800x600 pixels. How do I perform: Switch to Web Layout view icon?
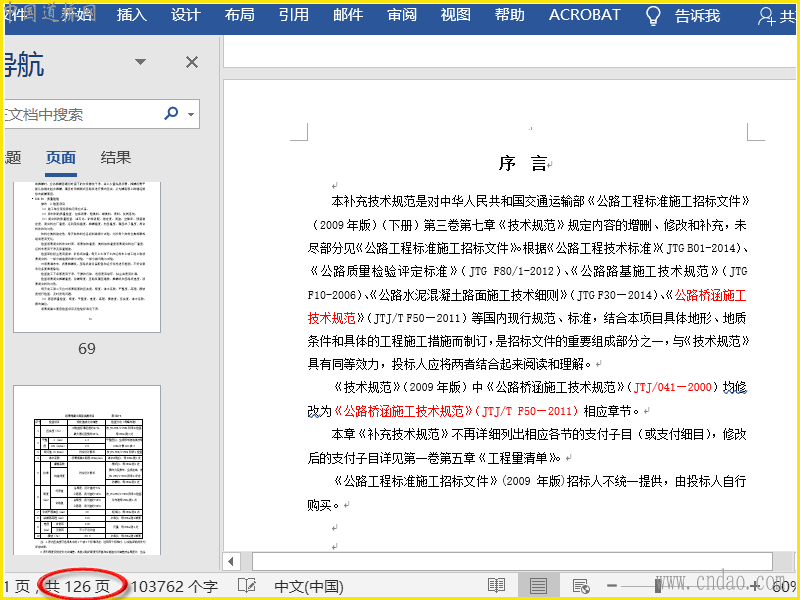point(581,586)
